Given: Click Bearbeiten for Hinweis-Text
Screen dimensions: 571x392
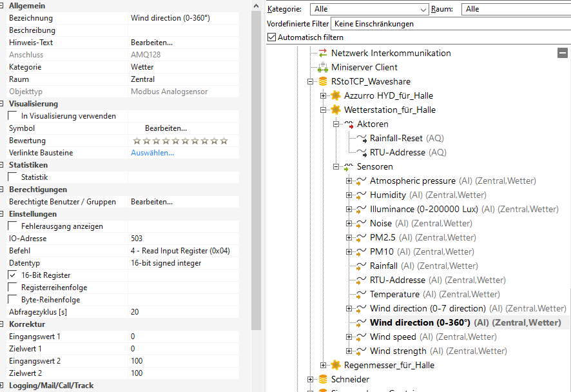Looking at the screenshot, I should (x=152, y=43).
